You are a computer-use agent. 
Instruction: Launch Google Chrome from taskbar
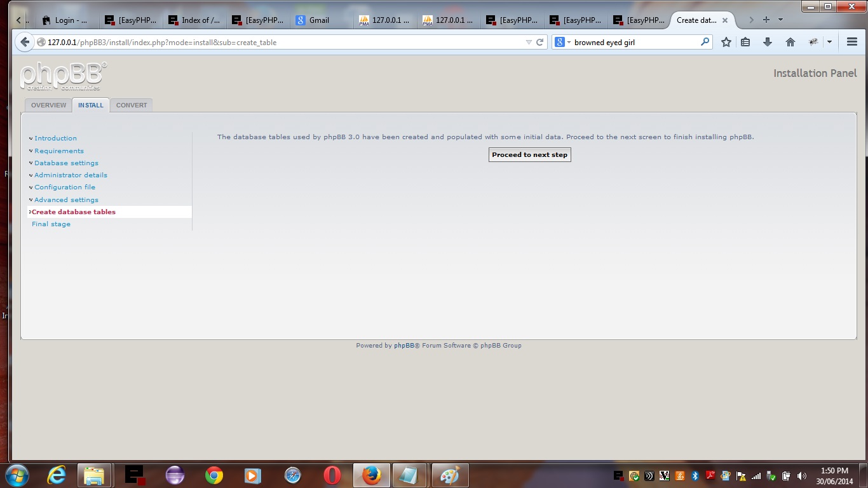point(214,475)
